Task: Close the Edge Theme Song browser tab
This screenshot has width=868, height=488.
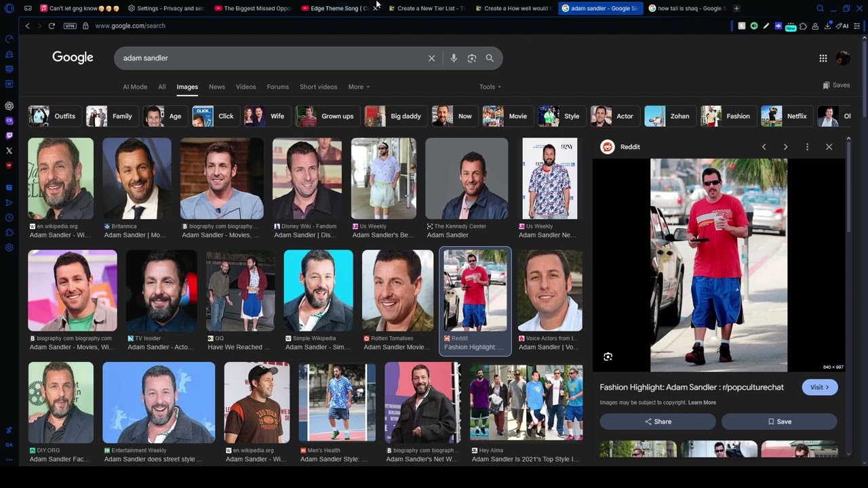Action: pyautogui.click(x=375, y=8)
